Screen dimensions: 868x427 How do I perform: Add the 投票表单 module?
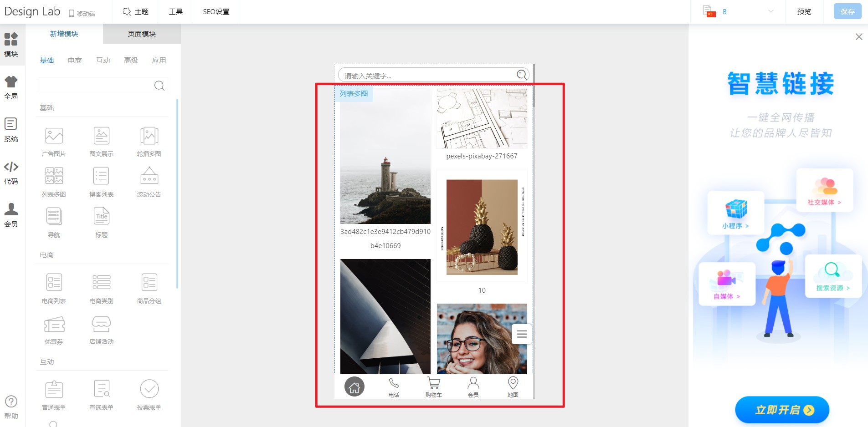coord(149,395)
